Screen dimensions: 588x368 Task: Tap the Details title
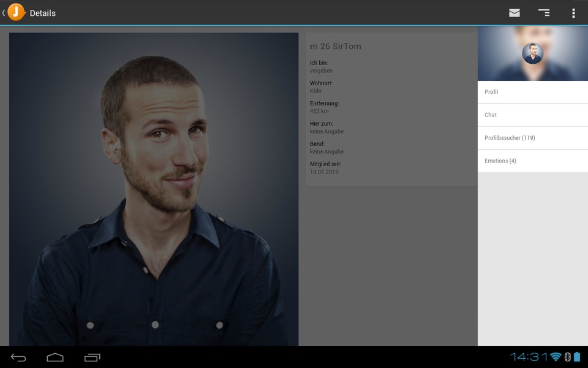tap(43, 13)
